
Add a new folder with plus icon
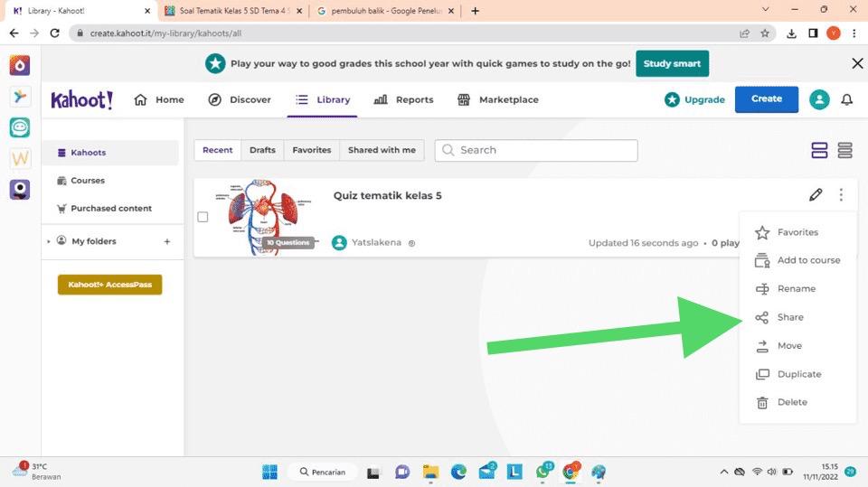167,241
